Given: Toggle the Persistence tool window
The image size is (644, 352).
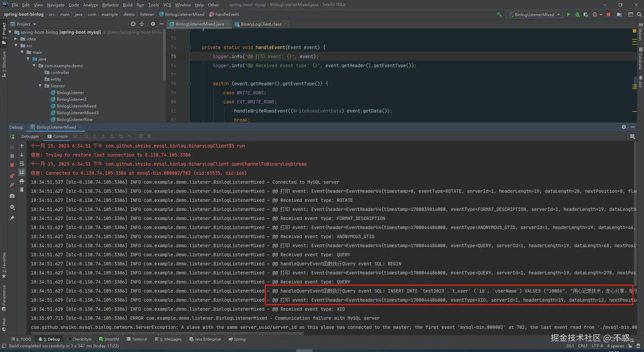Looking at the screenshot, I should [4, 298].
